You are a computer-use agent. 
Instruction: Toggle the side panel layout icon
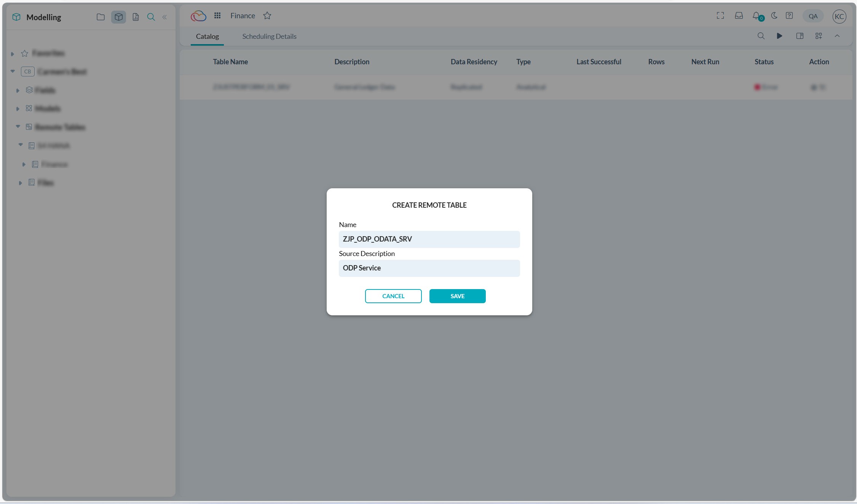point(800,36)
